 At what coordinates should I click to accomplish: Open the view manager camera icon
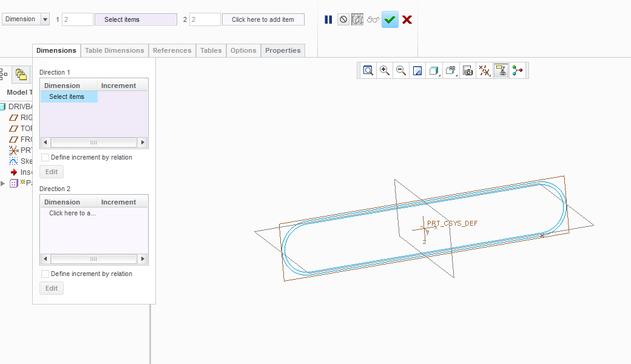(x=468, y=71)
